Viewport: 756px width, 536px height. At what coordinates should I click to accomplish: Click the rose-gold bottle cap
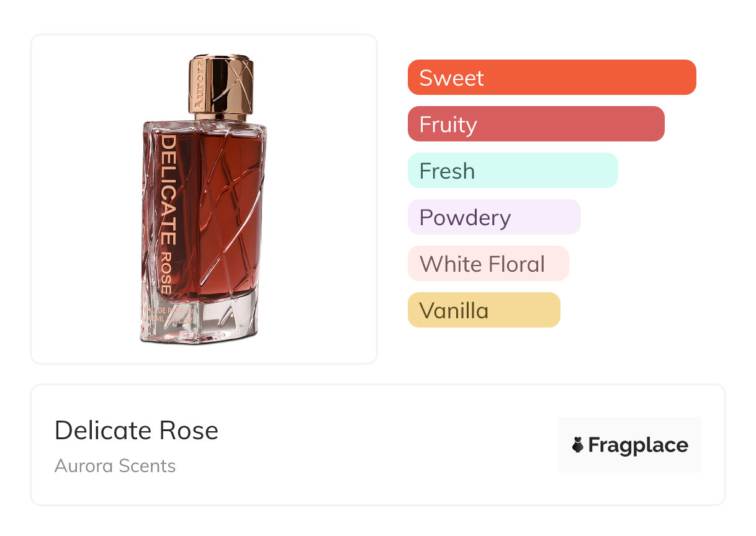[x=222, y=87]
